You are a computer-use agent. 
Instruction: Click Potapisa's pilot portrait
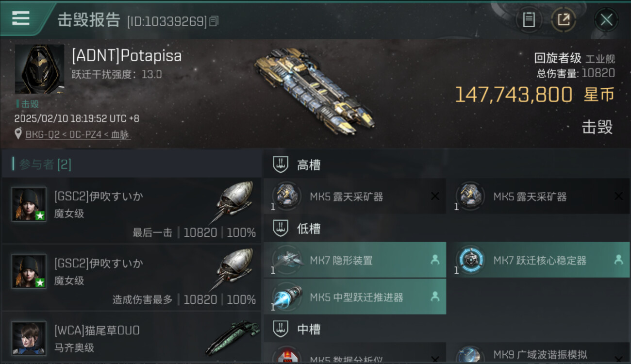tap(39, 69)
